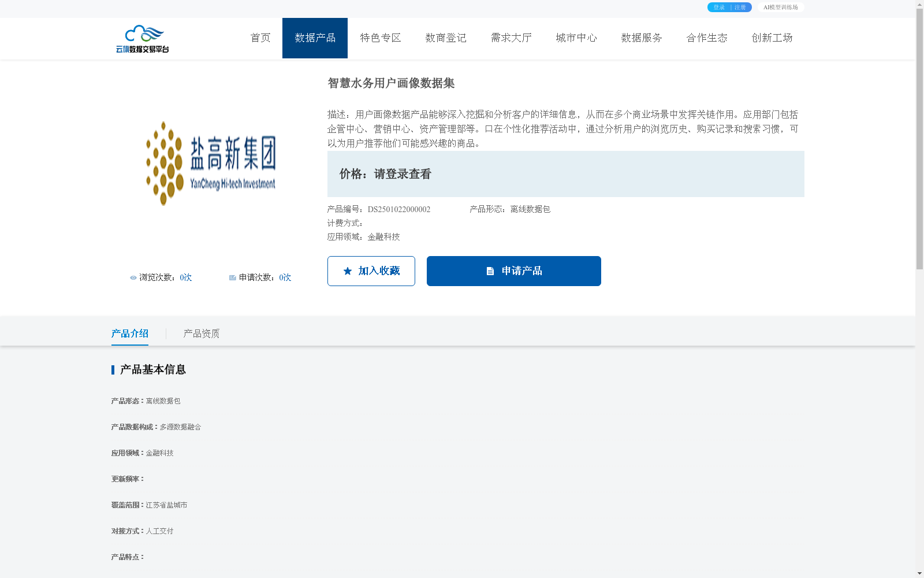Click the page vertical scrollbar thumb

pos(919,139)
